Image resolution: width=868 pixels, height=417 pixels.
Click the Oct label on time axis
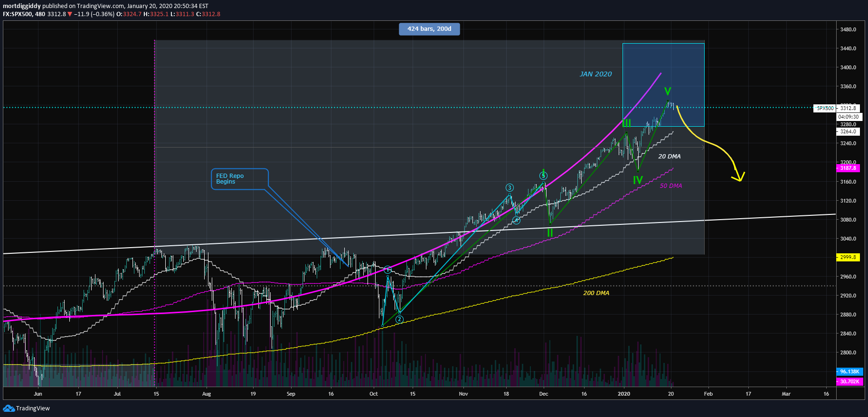(374, 394)
